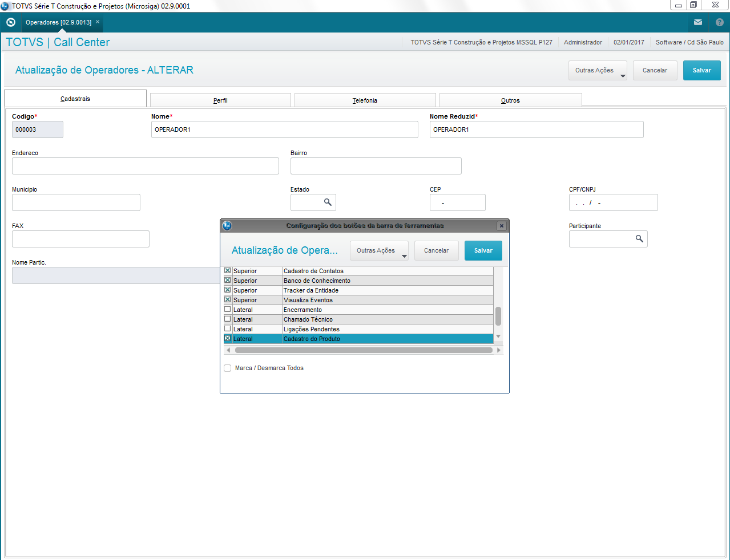Uncheck the Tracker da Entidade checkbox
730x560 pixels.
pyautogui.click(x=228, y=290)
